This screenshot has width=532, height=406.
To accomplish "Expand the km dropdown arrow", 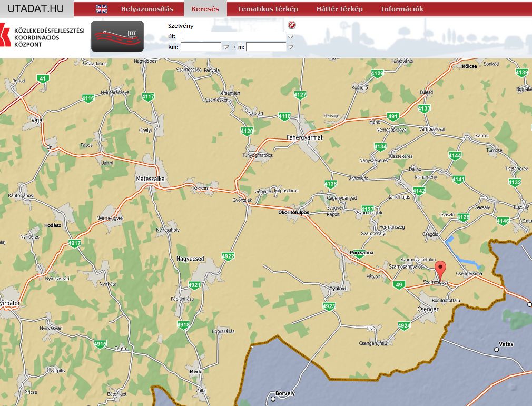I will tap(225, 47).
